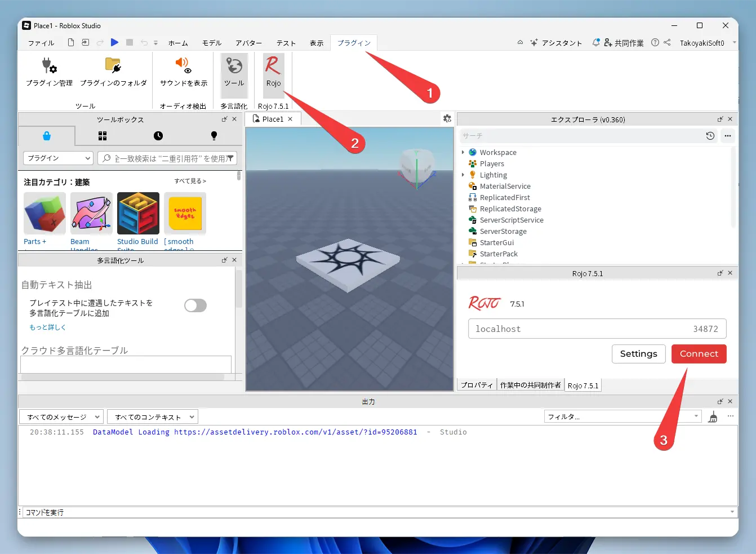756x554 pixels.
Task: Expand the Workspace tree item
Action: tap(464, 152)
